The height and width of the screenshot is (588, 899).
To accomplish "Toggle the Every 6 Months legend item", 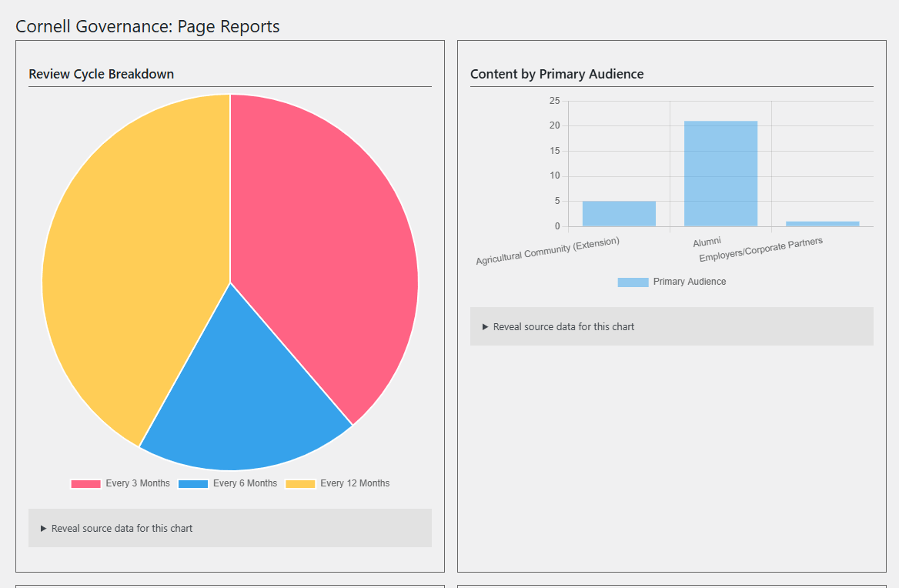I will click(228, 483).
